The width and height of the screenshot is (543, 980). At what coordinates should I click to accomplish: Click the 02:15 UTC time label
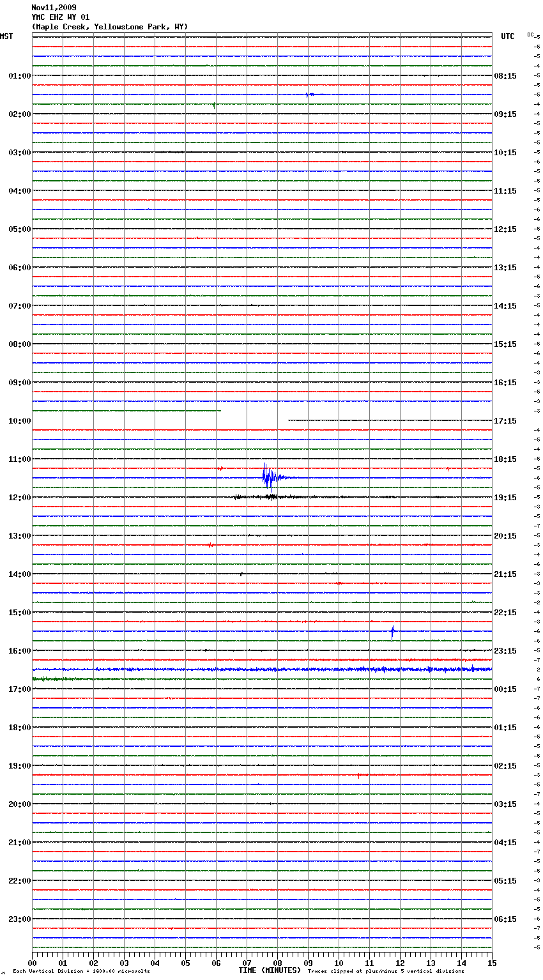tap(505, 766)
